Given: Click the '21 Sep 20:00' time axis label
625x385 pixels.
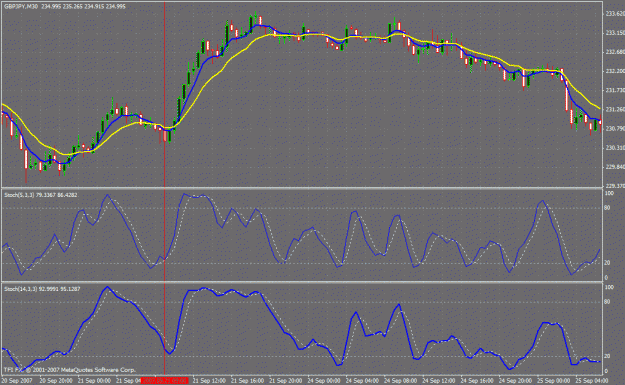Looking at the screenshot, I should click(285, 381).
